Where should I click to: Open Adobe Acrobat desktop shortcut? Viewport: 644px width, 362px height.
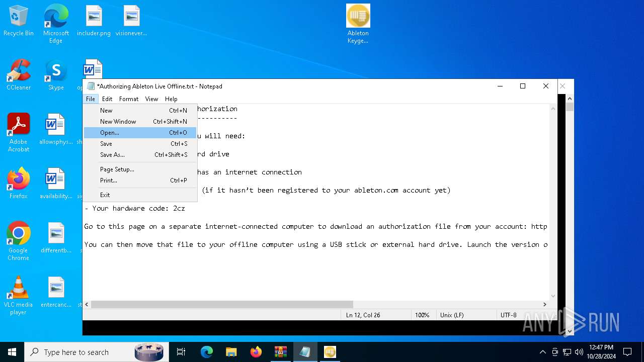[x=19, y=133]
